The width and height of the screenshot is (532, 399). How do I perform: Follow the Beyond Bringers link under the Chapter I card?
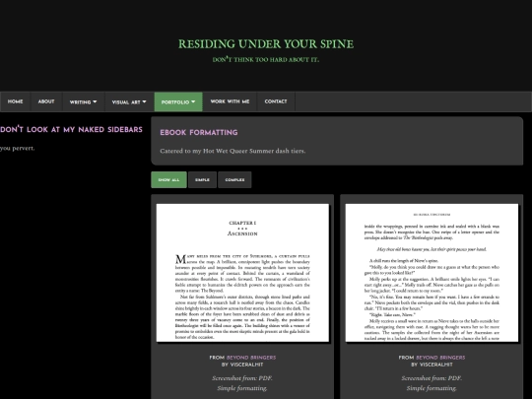[x=251, y=358]
